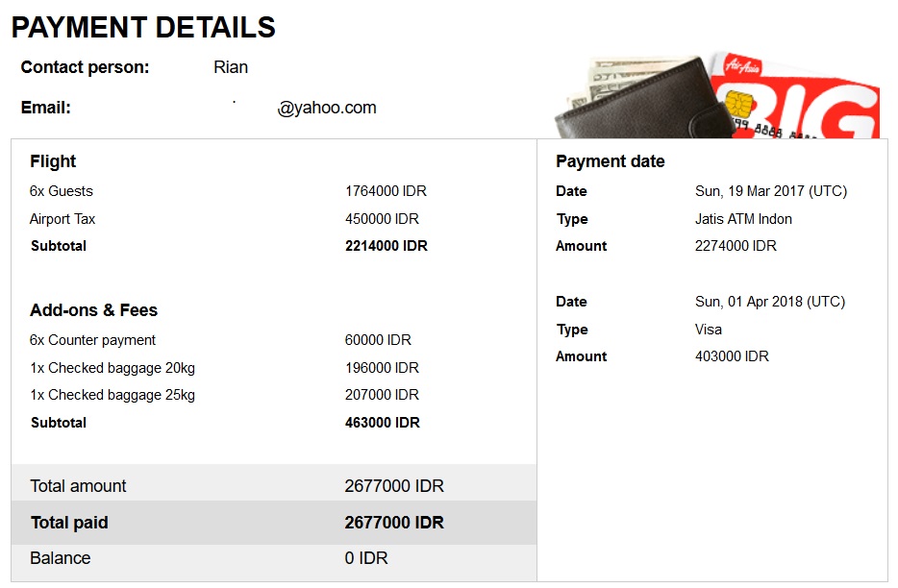898x588 pixels.
Task: Click the Balance 0 IDR value
Action: pos(366,558)
